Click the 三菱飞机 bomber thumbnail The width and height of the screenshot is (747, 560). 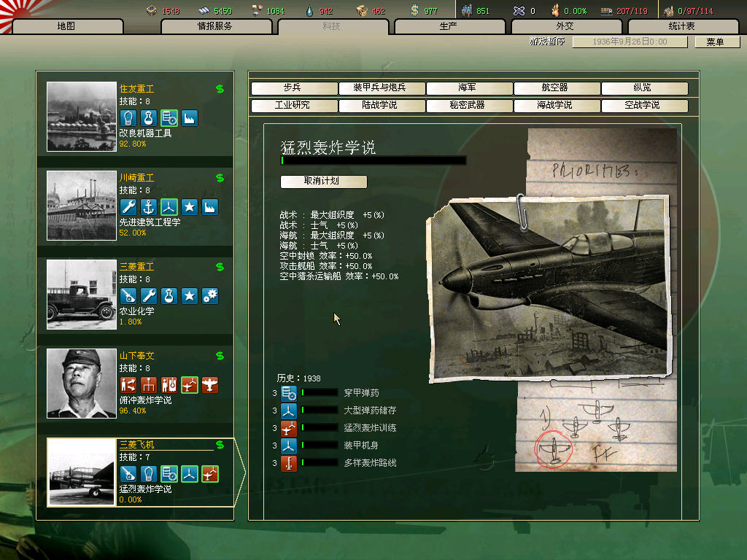coord(82,472)
